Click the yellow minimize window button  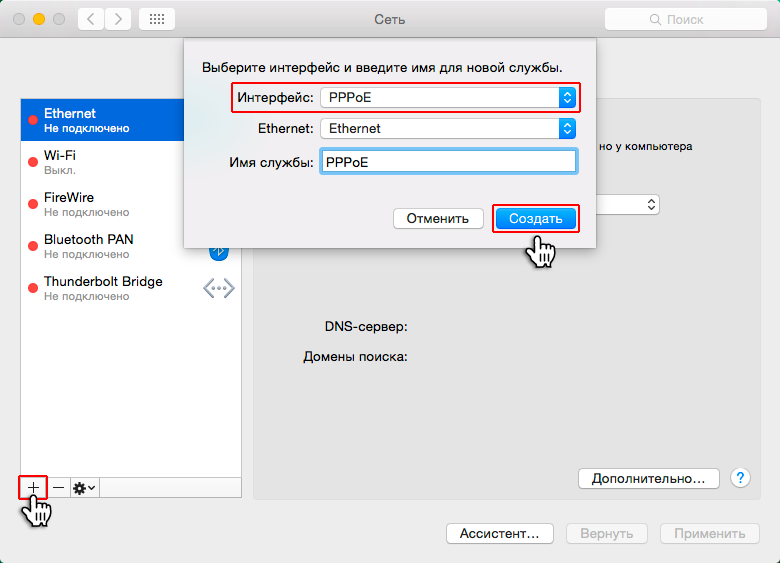point(39,19)
